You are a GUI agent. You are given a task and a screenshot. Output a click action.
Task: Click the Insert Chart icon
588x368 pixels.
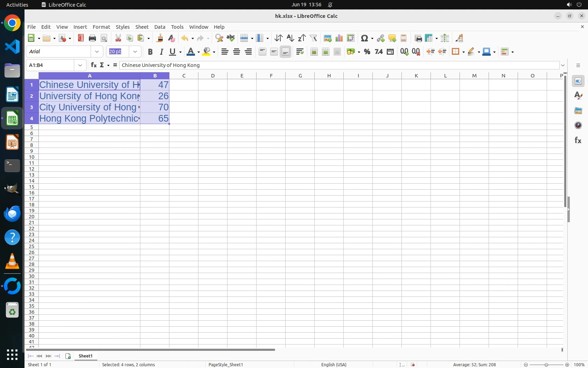click(339, 38)
